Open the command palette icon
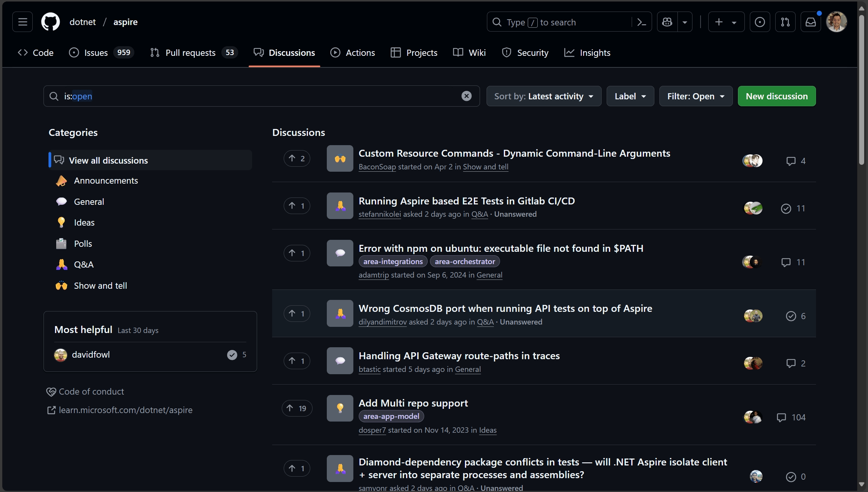 [641, 22]
